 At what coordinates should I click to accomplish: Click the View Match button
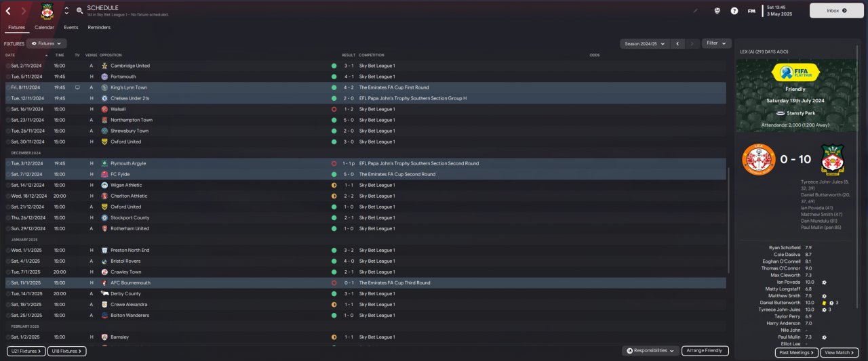pos(839,353)
